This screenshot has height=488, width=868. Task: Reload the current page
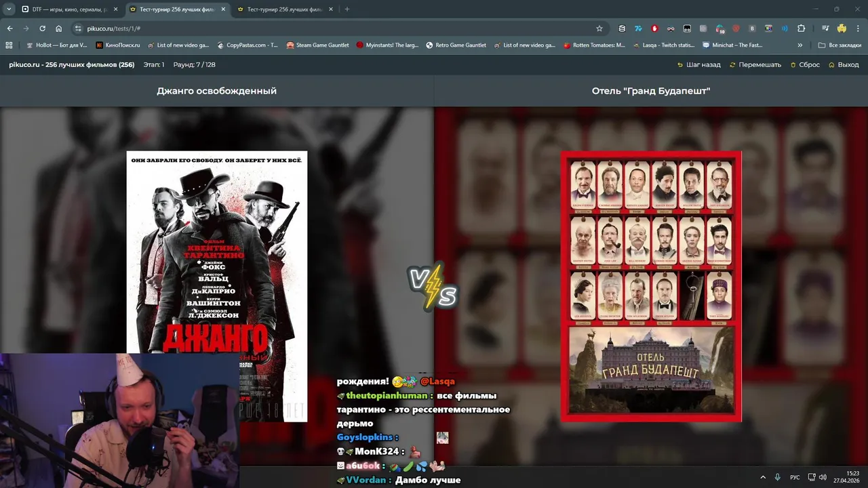coord(42,28)
